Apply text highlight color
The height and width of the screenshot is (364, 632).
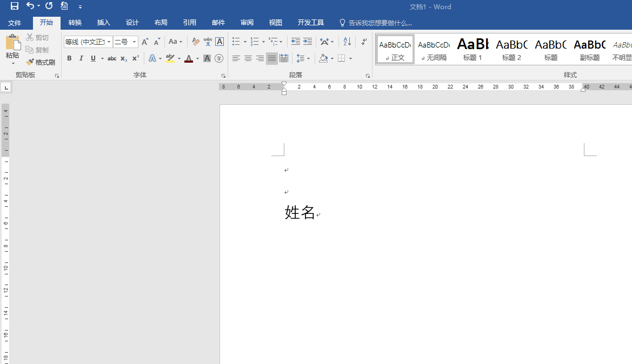171,58
